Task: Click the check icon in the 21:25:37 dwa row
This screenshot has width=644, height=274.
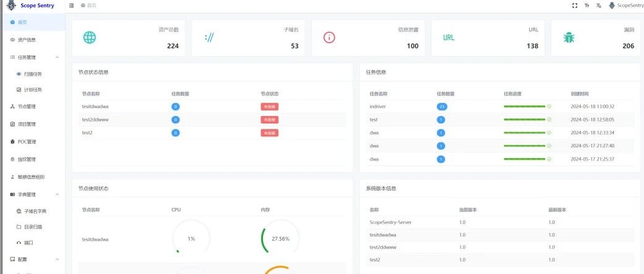Action: (x=549, y=159)
